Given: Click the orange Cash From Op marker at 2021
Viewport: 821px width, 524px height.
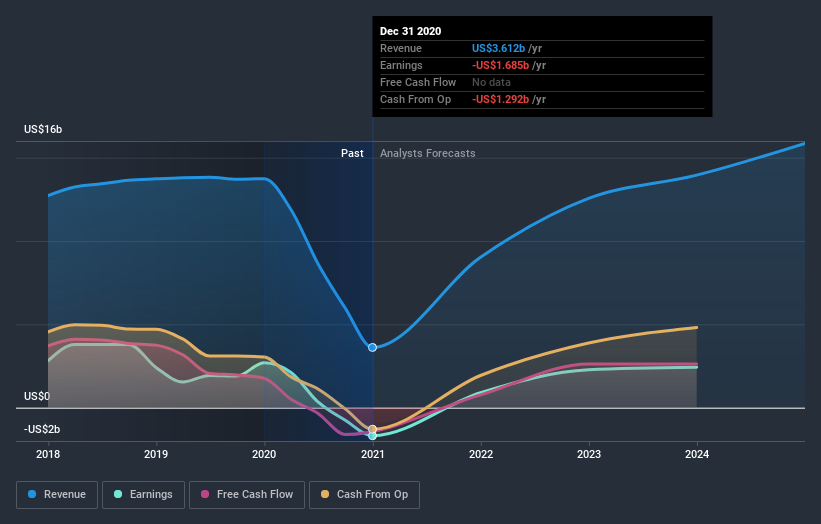Looking at the screenshot, I should tap(372, 429).
